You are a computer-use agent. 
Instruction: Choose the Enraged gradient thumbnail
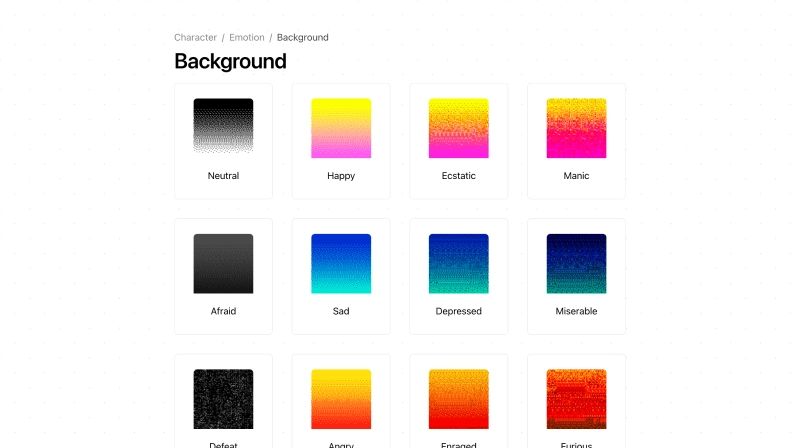pyautogui.click(x=459, y=399)
